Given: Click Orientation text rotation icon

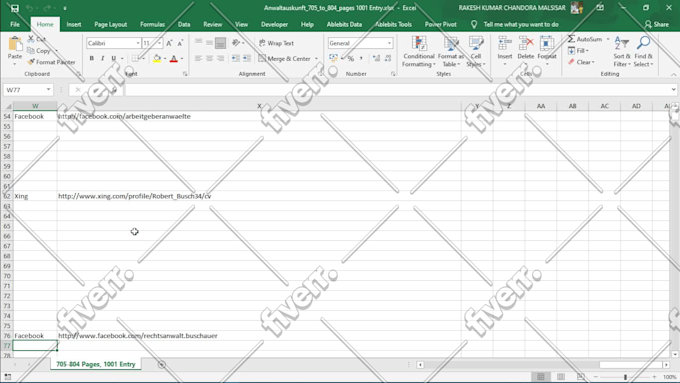Looking at the screenshot, I should pyautogui.click(x=236, y=43).
